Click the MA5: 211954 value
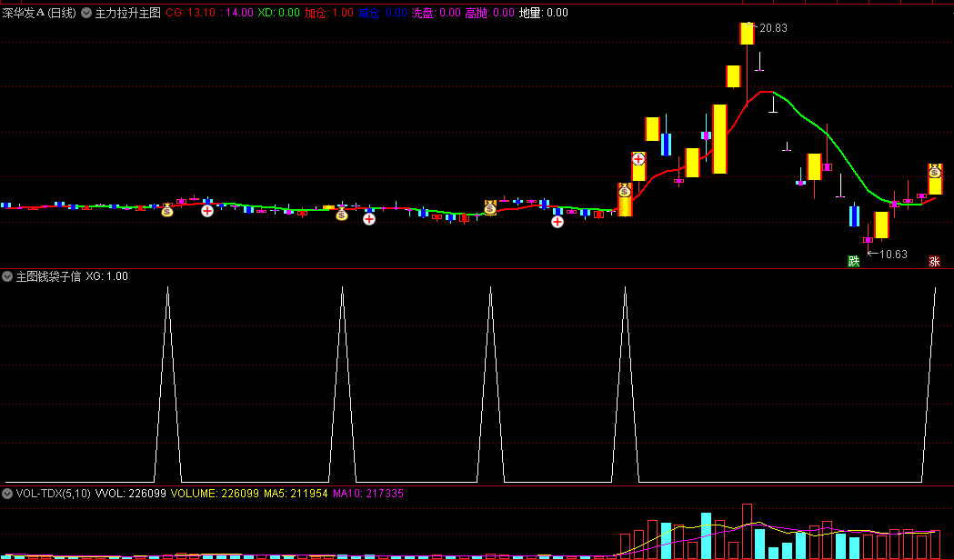954x560 pixels. [296, 494]
